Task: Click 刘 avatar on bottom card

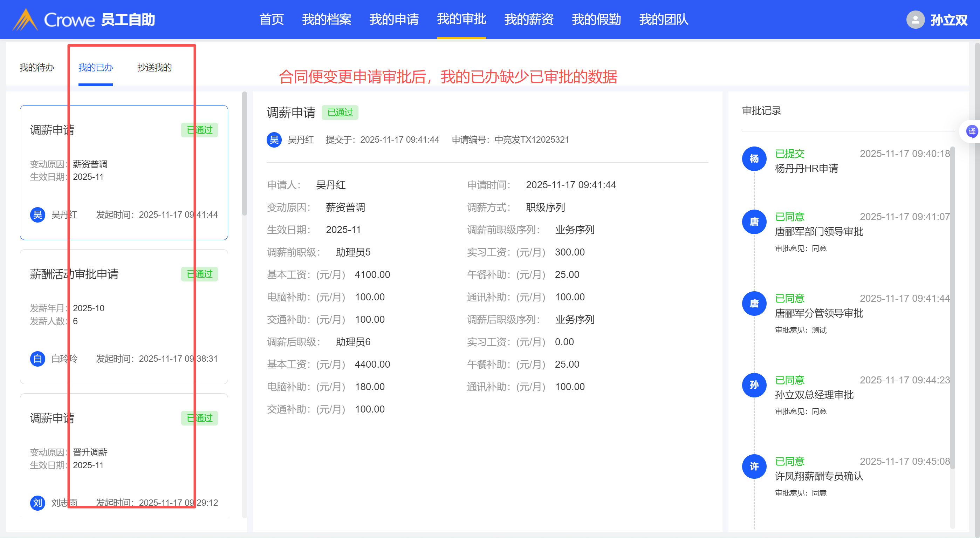Action: pyautogui.click(x=37, y=503)
